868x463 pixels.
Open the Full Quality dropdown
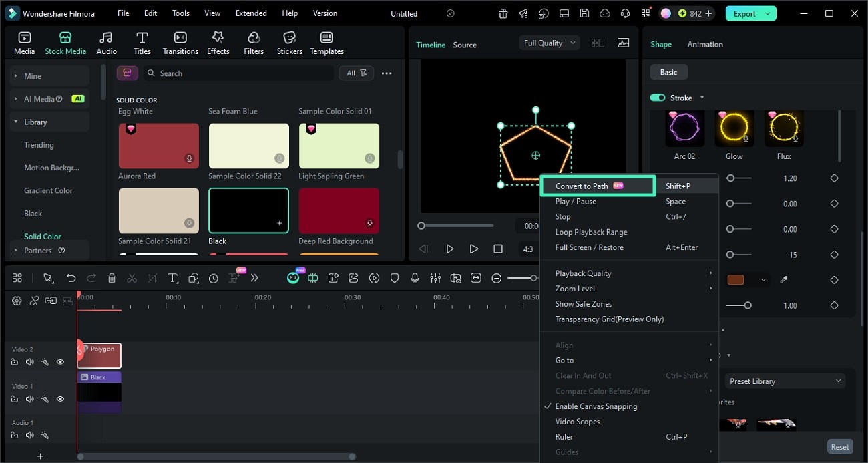[550, 43]
